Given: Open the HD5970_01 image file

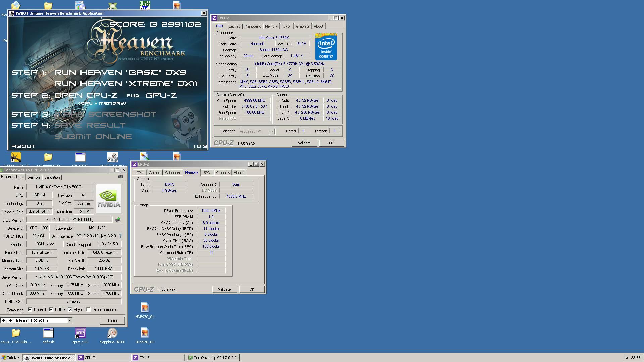Looking at the screenshot, I should [x=145, y=310].
